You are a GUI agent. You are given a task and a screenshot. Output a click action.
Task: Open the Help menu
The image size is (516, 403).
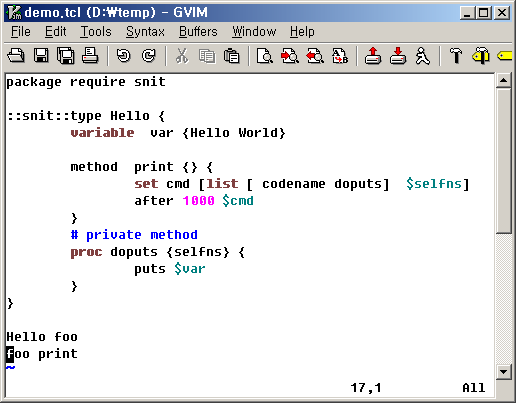[x=302, y=32]
